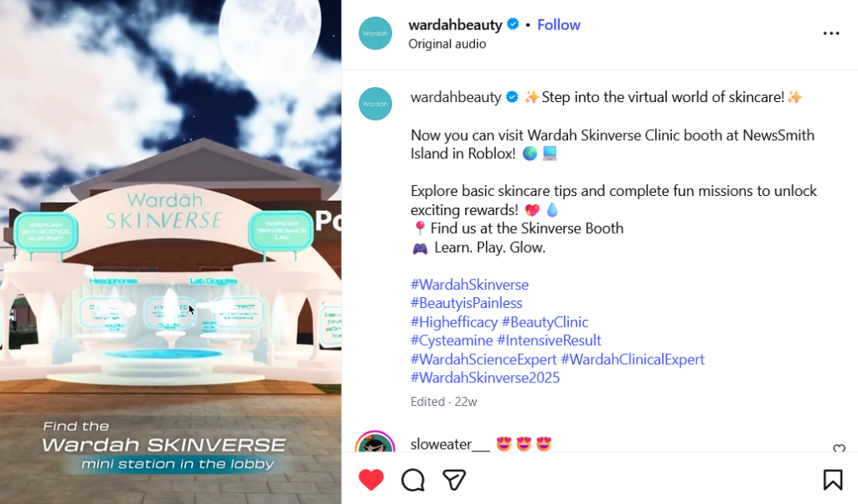The height and width of the screenshot is (504, 858).
Task: Unlike the post using the red heart
Action: [371, 480]
